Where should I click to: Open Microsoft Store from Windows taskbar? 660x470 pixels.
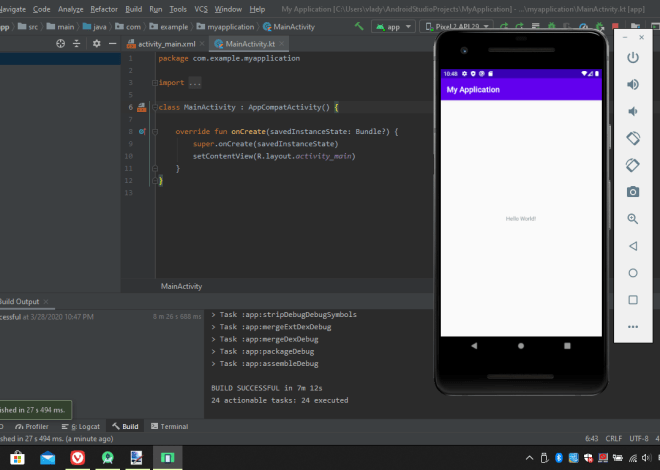(17, 457)
